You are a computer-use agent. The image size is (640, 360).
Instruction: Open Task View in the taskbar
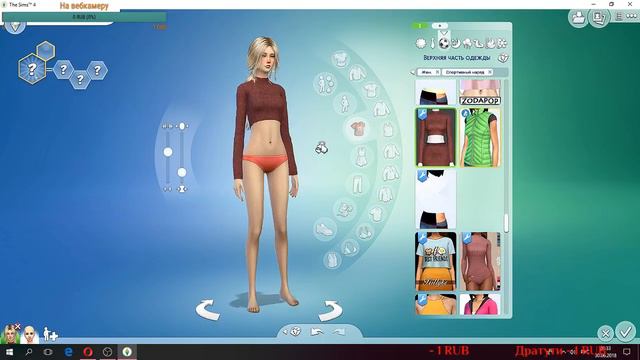[x=48, y=352]
